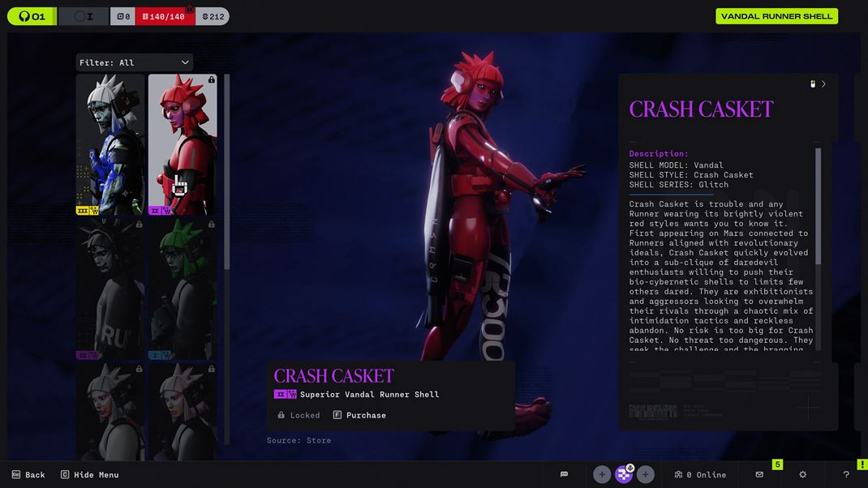Purchase the Crash Casket shell
Viewport: 868px width, 488px height.
pyautogui.click(x=359, y=415)
